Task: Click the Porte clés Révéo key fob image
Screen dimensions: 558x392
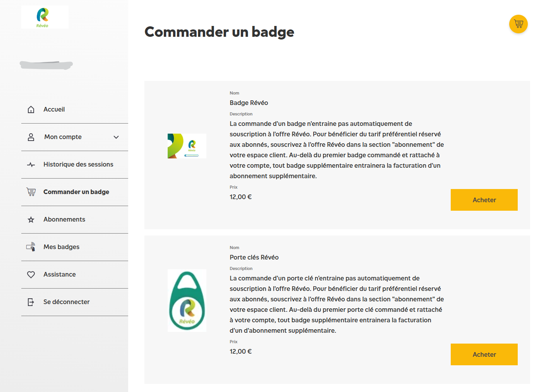Action: tap(187, 301)
